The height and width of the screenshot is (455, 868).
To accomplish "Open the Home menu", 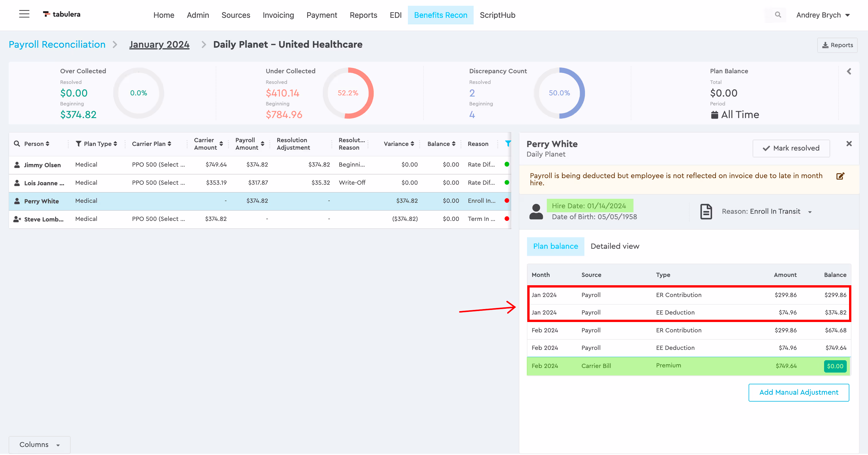I will [x=164, y=15].
